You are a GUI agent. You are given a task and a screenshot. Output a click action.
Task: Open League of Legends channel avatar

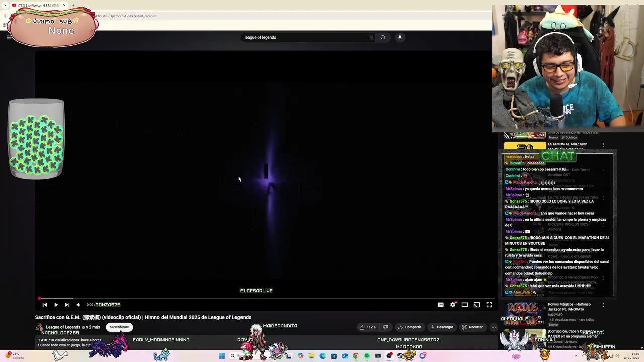click(39, 327)
